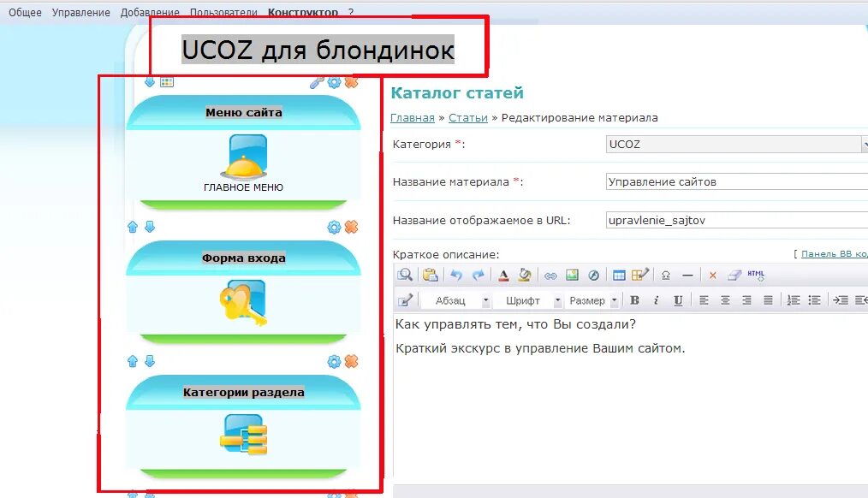Viewport: 868px width, 498px height.
Task: Open the Абзац paragraph format dropdown
Action: (x=456, y=300)
